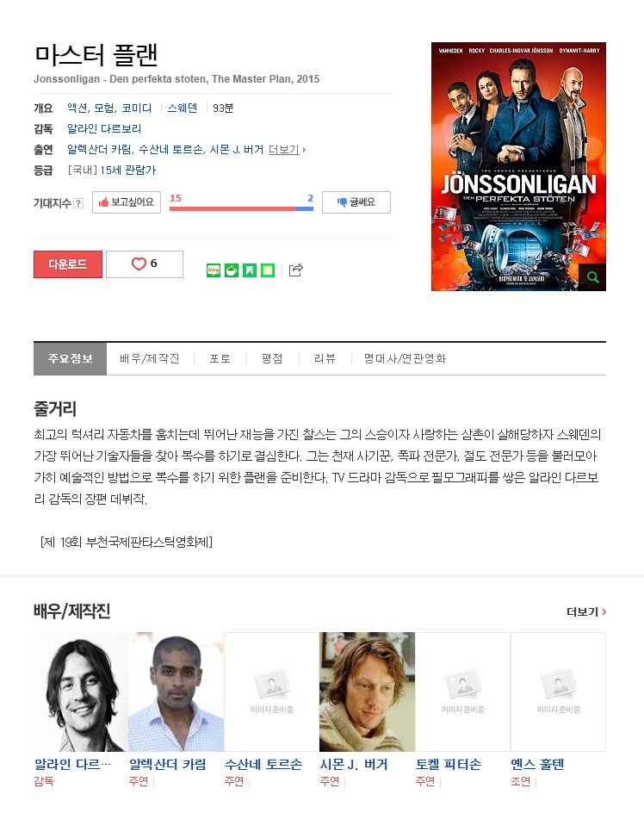This screenshot has height=813, width=644.
Task: Enlarge poster with the magnifier icon
Action: (x=592, y=277)
